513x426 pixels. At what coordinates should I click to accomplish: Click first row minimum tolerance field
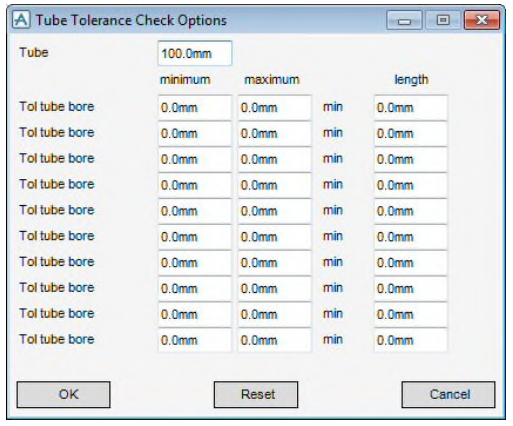pyautogui.click(x=195, y=108)
